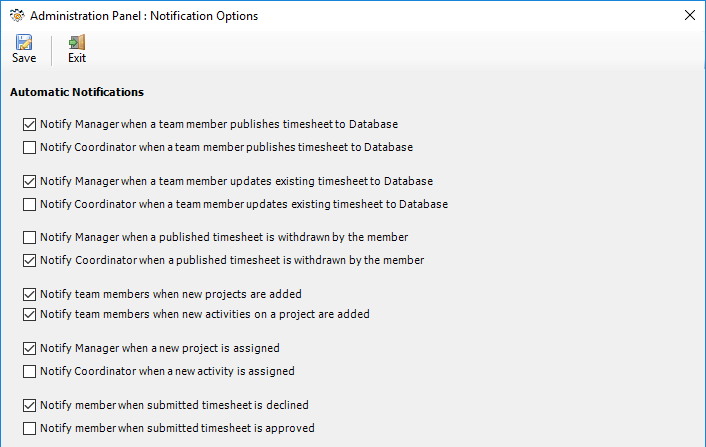Check Notify member when submitted timesheet is approved
This screenshot has height=447, width=706.
pos(29,428)
